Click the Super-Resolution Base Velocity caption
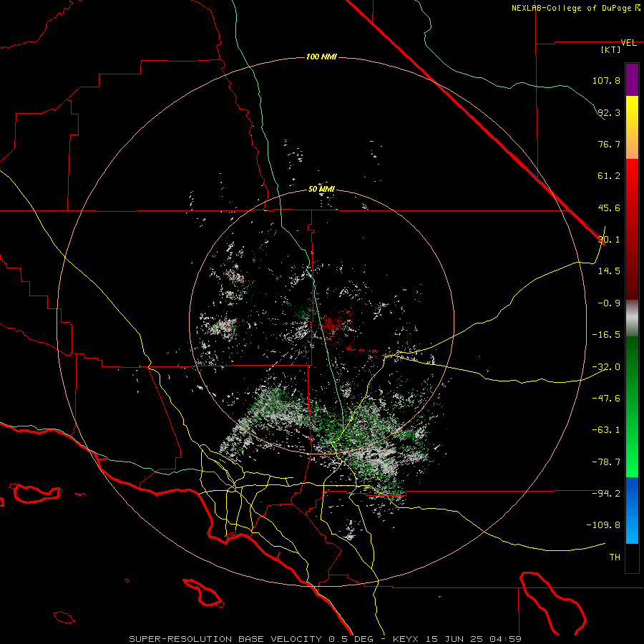 click(325, 639)
